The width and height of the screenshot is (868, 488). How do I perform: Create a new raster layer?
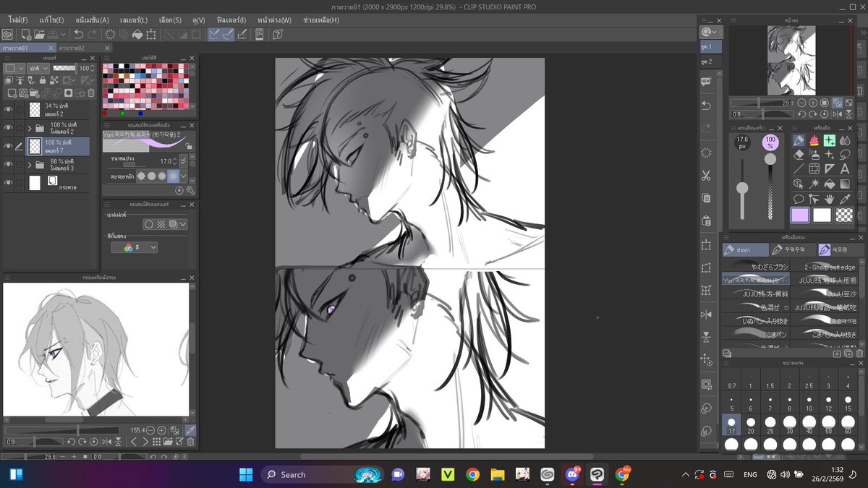12,93
